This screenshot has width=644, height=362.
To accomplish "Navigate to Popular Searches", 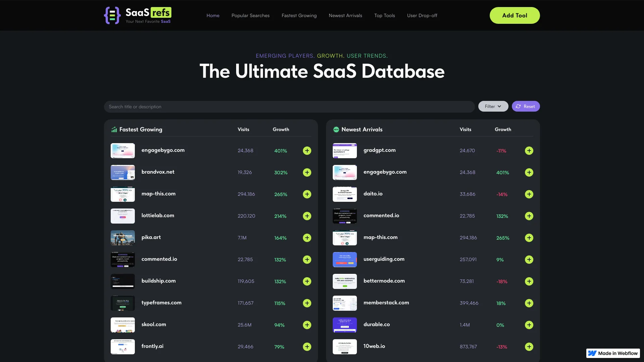I will pos(250,15).
